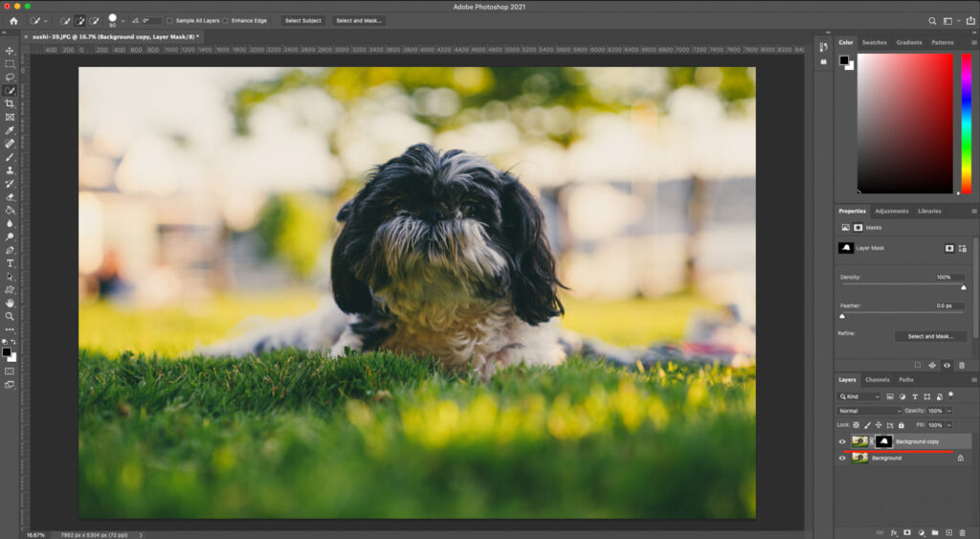Select the Spot Healing Brush tool
Viewport: 980px width, 539px height.
point(10,144)
